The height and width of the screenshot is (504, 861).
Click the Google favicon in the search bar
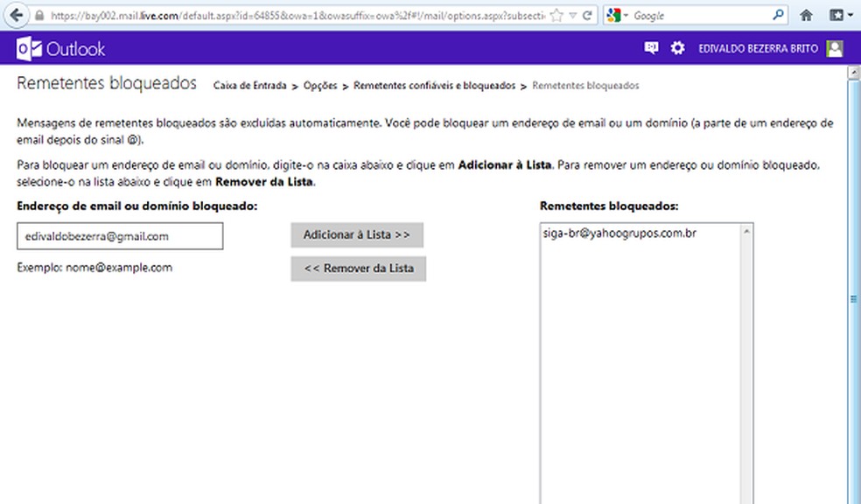[x=612, y=15]
